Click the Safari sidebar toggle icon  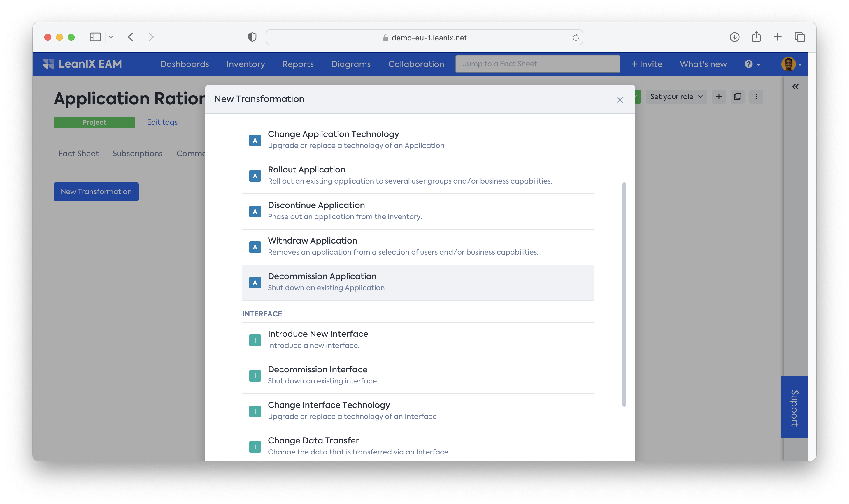coord(95,37)
